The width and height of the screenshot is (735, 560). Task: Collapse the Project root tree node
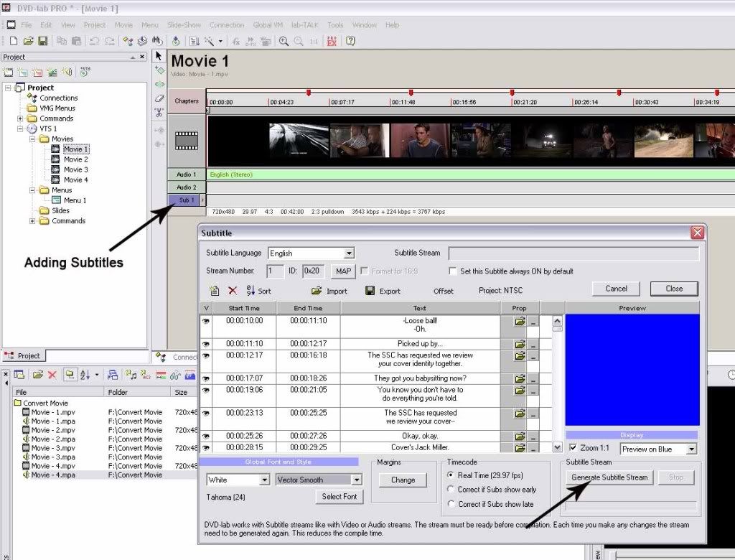pos(8,88)
